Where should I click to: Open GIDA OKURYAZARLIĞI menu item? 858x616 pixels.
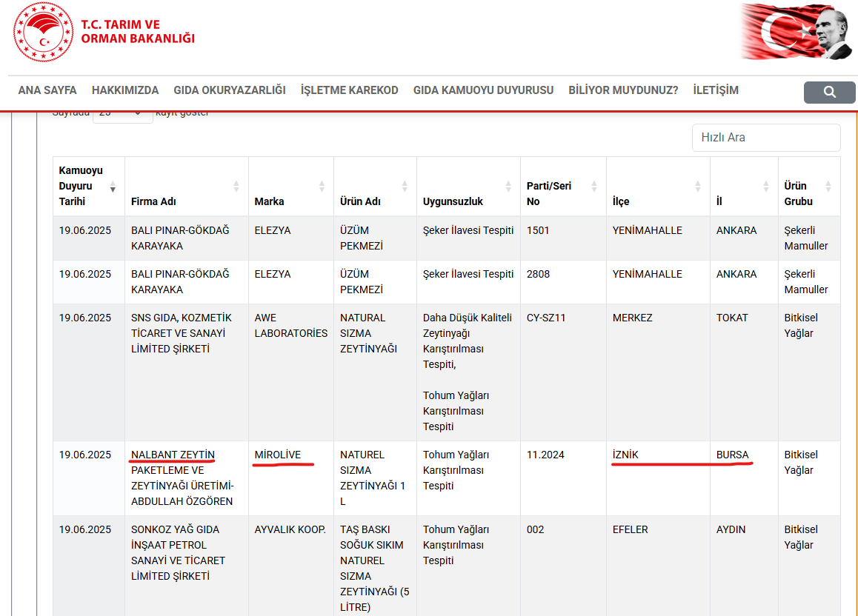click(230, 90)
